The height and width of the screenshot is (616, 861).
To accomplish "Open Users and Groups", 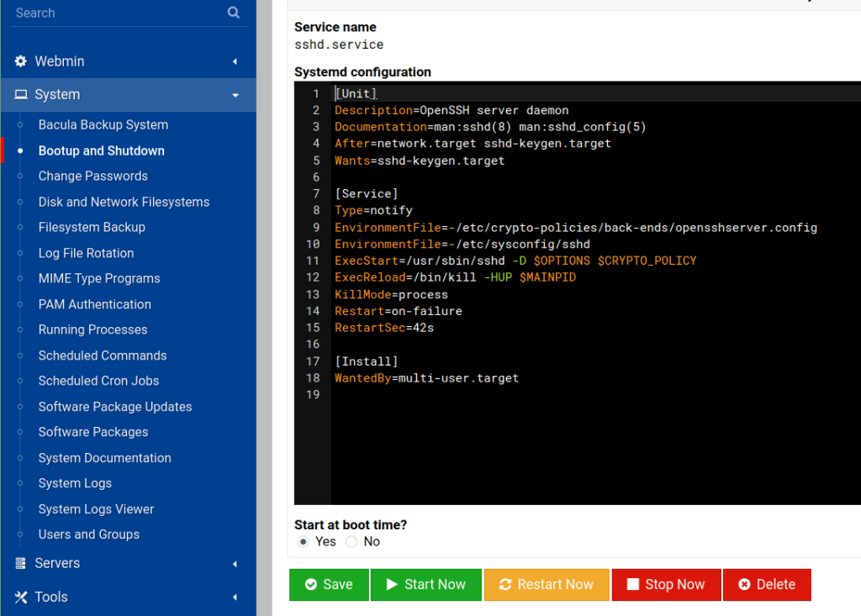I will [88, 534].
